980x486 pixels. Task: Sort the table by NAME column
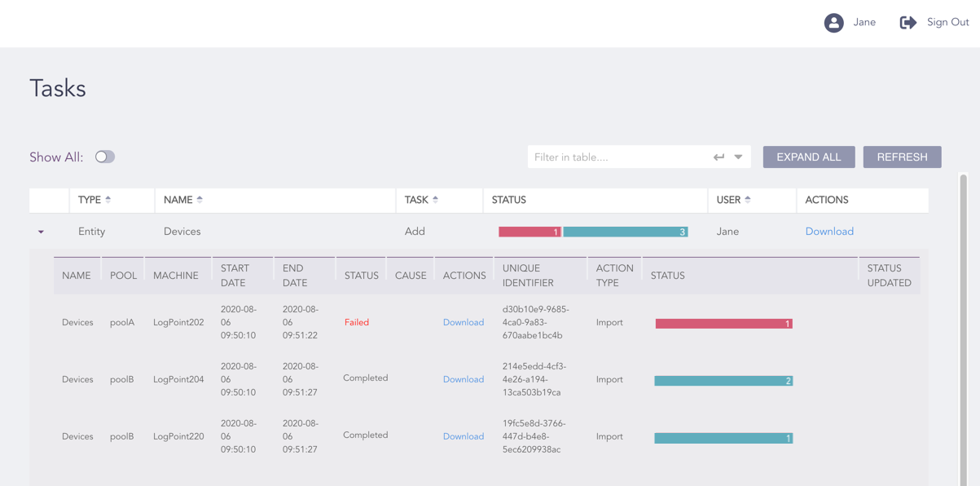(x=200, y=199)
